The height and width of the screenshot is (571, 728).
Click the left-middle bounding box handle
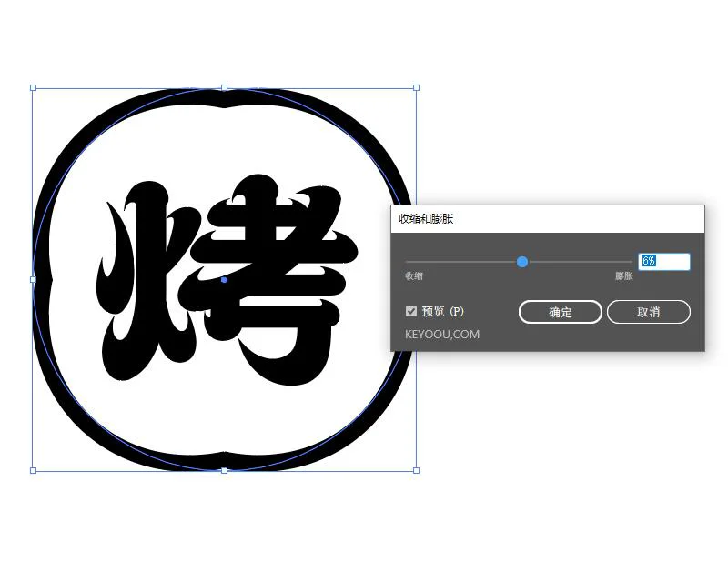click(x=33, y=279)
